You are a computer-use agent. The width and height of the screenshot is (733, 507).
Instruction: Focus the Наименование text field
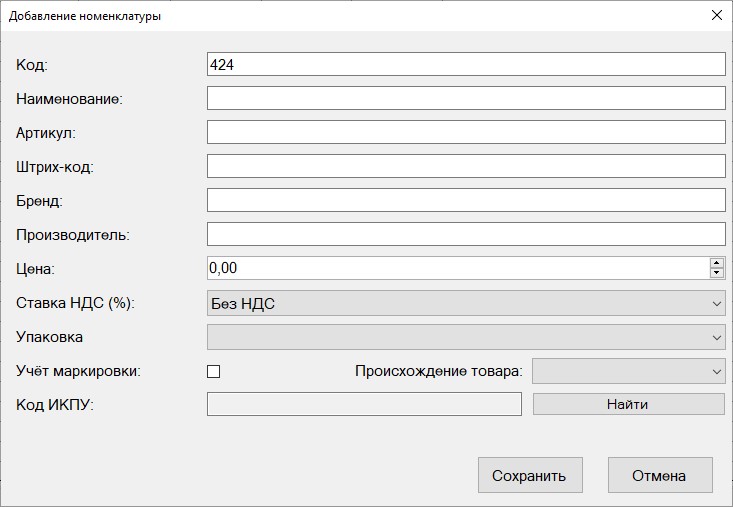click(465, 98)
